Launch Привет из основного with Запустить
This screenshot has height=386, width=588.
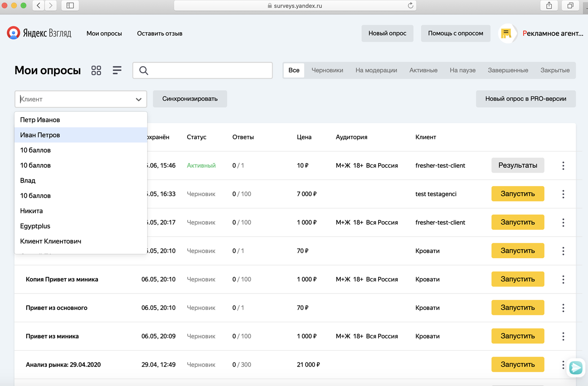(x=518, y=308)
